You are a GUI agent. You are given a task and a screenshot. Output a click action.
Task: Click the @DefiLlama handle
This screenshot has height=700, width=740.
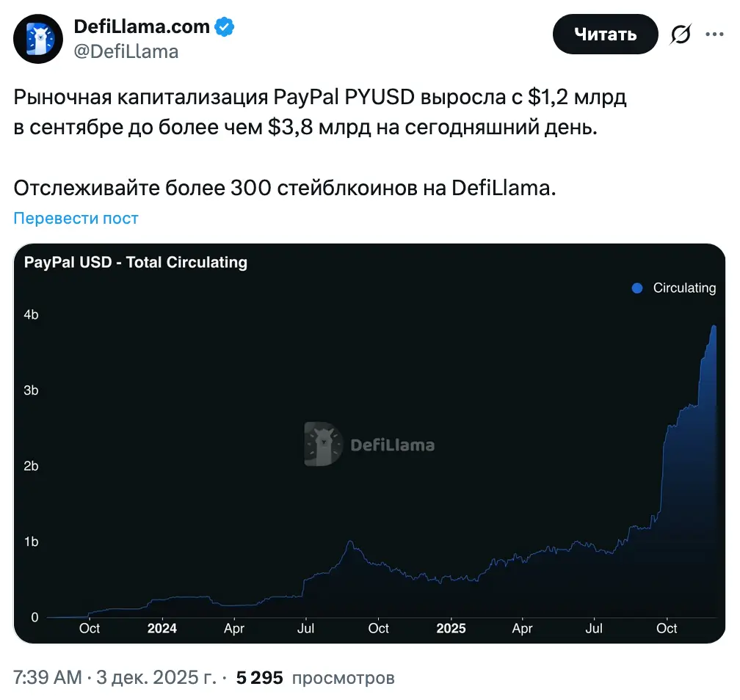(x=126, y=51)
